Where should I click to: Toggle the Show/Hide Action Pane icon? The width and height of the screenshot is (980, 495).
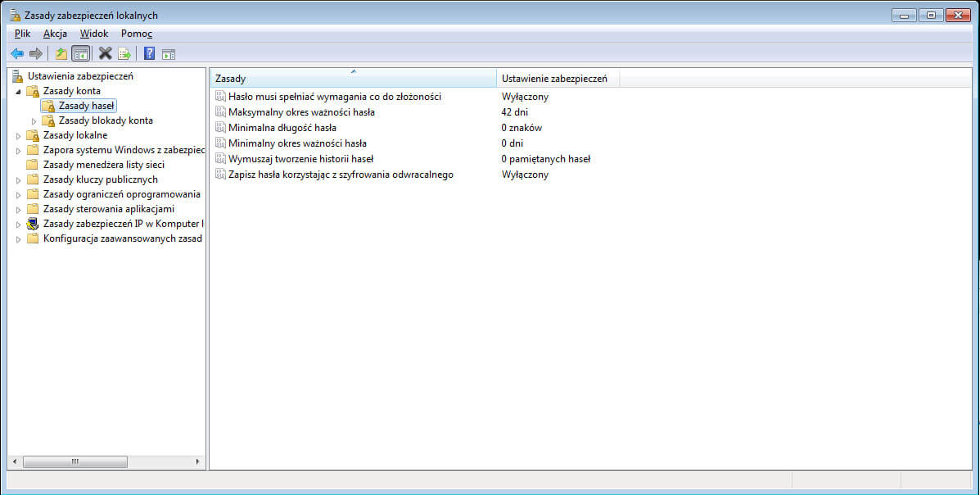point(169,54)
